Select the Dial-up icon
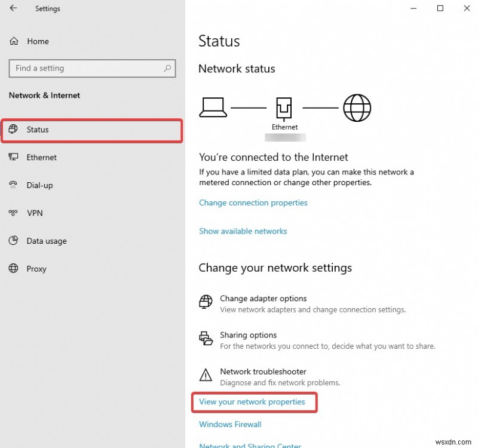This screenshot has height=448, width=478. click(x=13, y=185)
